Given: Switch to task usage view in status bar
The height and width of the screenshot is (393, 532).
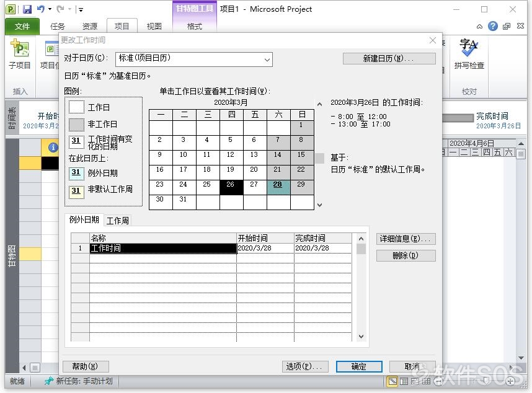Looking at the screenshot, I should click(x=404, y=381).
